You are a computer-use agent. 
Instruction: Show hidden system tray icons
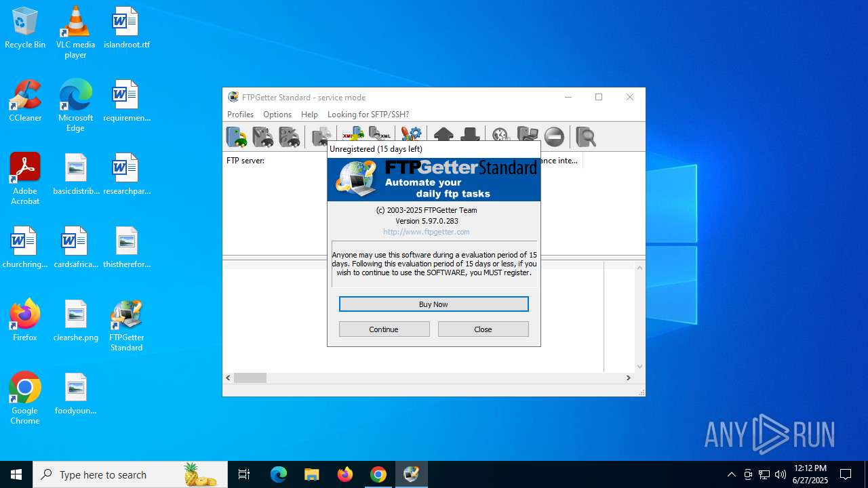pos(731,474)
